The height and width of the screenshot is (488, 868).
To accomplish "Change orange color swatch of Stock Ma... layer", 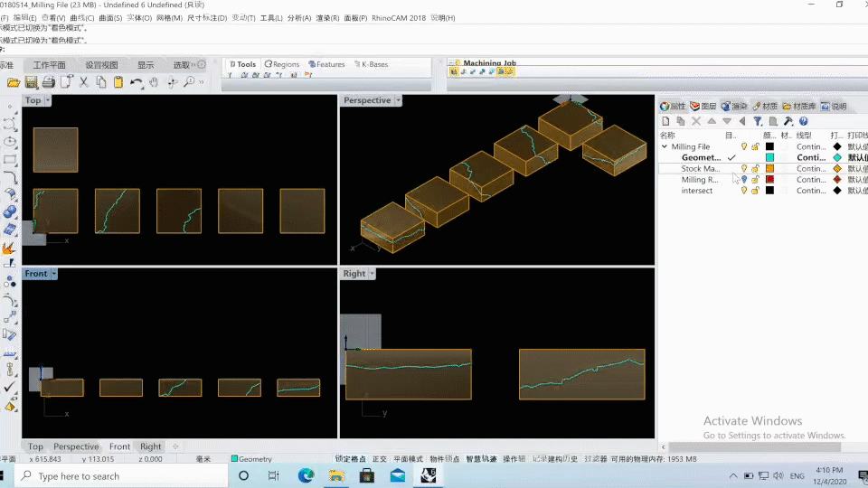I will pyautogui.click(x=769, y=168).
